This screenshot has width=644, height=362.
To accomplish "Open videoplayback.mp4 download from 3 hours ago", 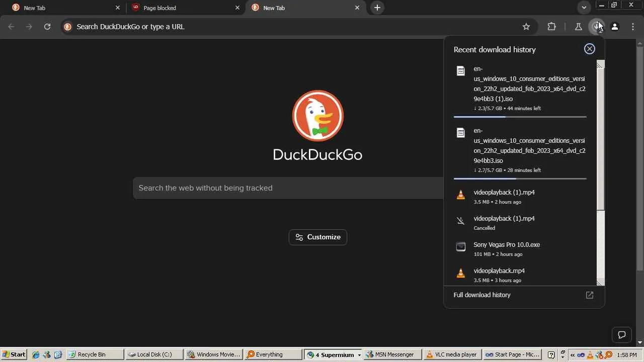I will coord(520,275).
